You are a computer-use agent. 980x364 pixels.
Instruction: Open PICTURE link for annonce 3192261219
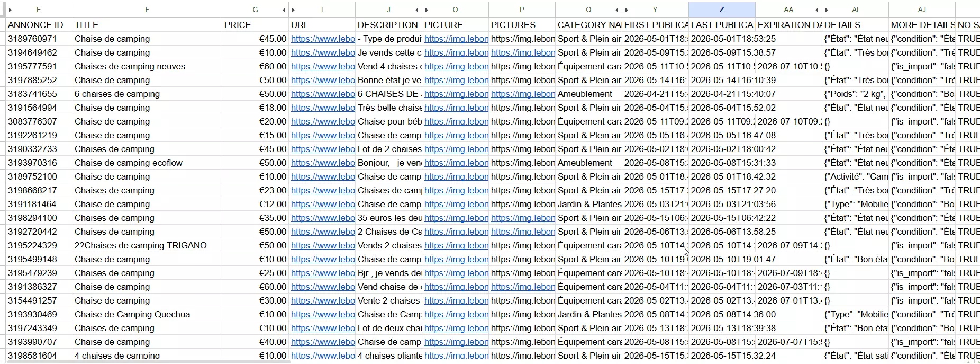click(456, 135)
